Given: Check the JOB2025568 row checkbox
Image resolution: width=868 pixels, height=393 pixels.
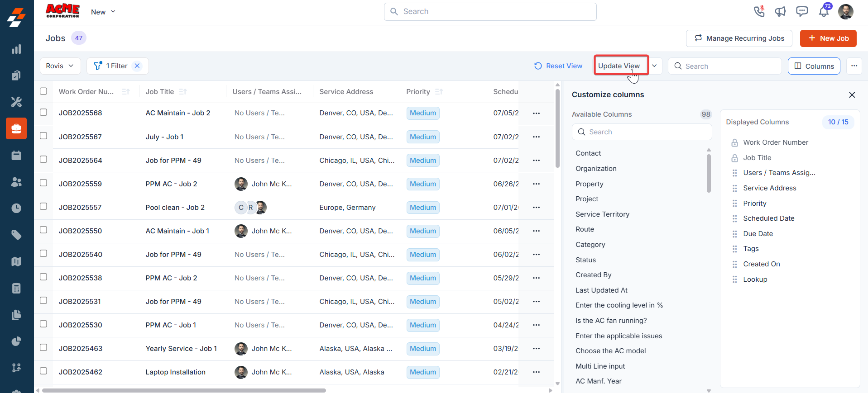Looking at the screenshot, I should pos(43,112).
